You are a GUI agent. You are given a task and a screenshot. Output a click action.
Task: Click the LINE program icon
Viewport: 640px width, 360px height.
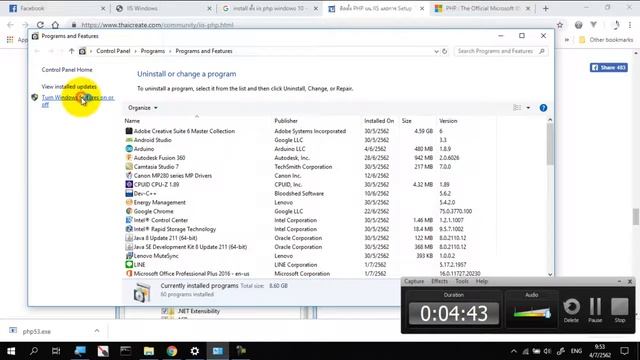tap(129, 264)
